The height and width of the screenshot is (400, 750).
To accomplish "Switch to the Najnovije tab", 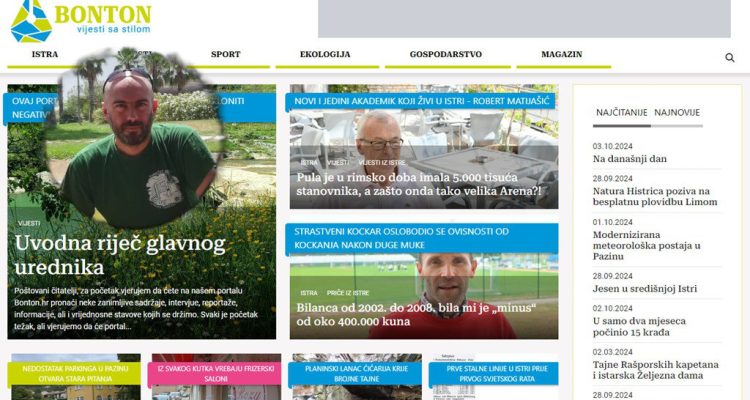I will click(677, 112).
